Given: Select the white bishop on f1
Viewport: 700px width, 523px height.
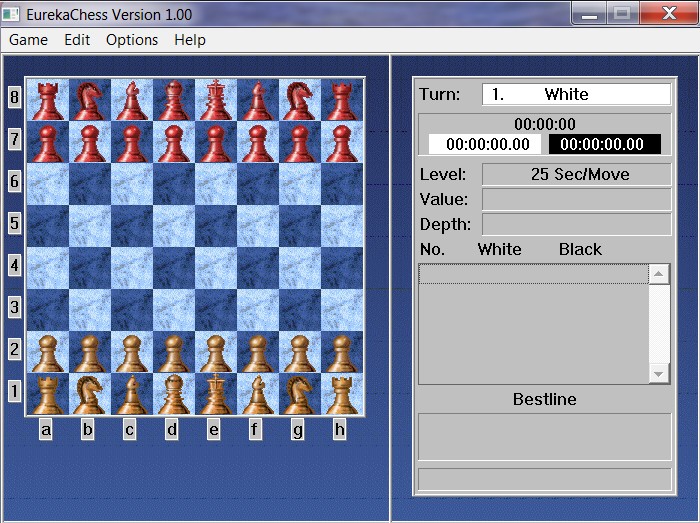Looking at the screenshot, I should tap(258, 394).
